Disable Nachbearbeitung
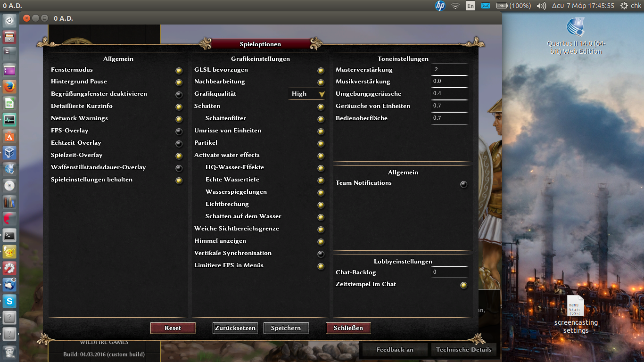Image resolution: width=644 pixels, height=362 pixels. (x=321, y=82)
